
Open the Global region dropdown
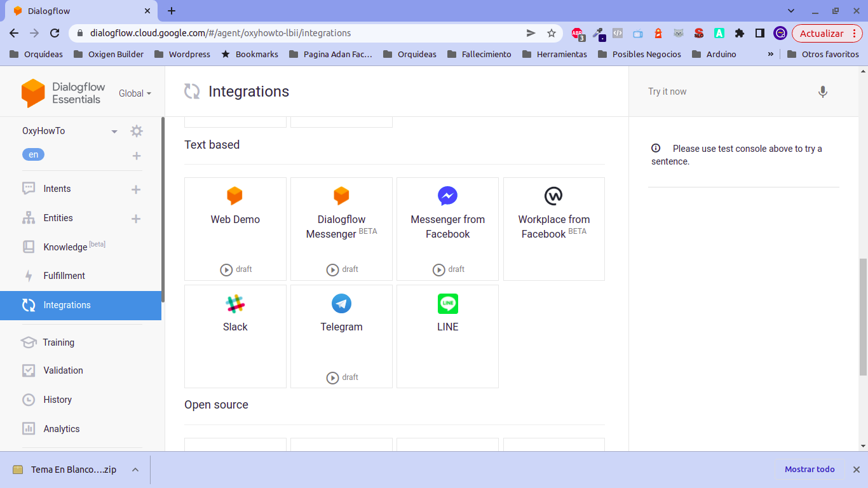coord(135,93)
